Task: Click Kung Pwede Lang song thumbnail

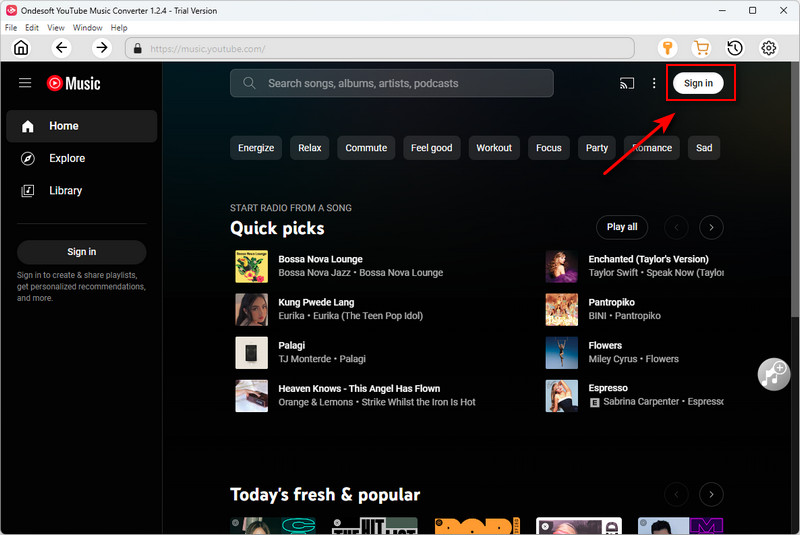Action: coord(252,310)
